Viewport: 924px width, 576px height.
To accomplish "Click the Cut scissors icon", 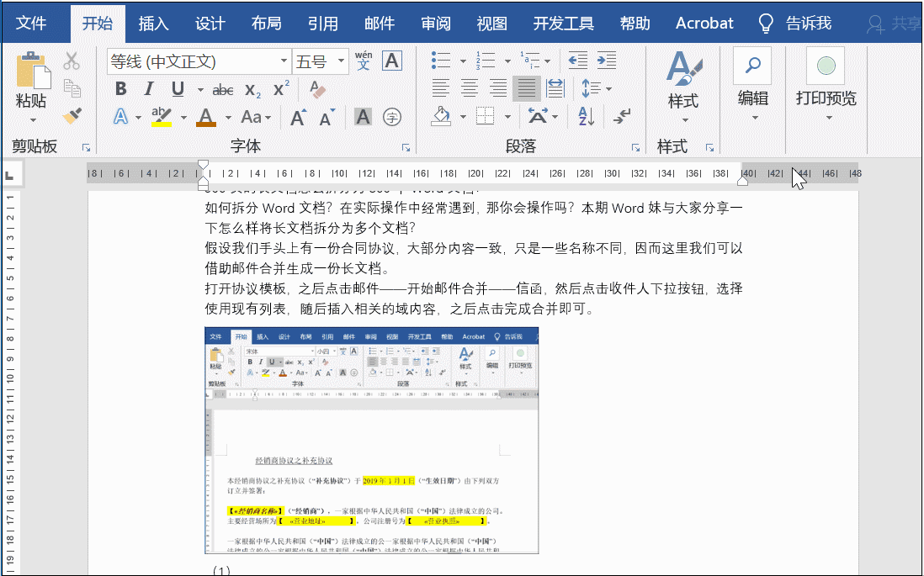I will coord(72,61).
